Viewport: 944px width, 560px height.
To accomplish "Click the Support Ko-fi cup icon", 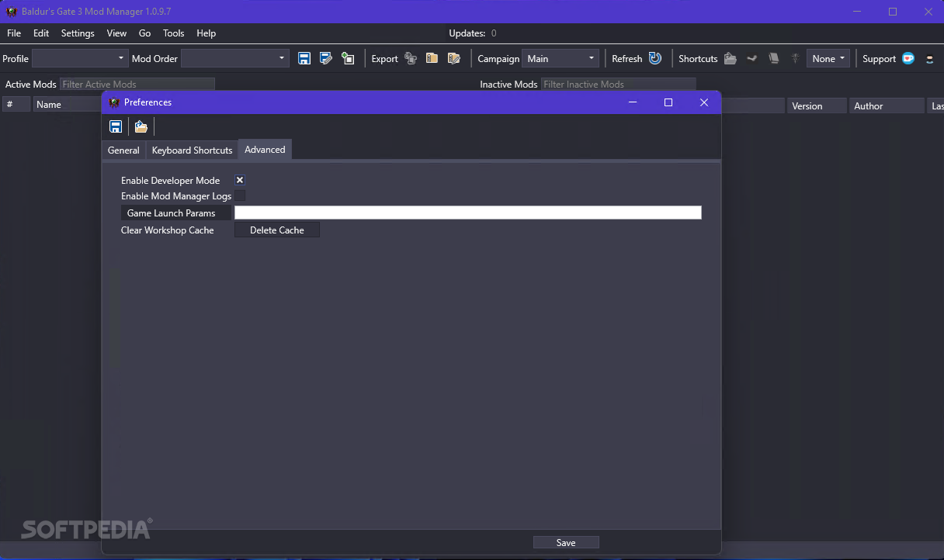I will coord(908,58).
